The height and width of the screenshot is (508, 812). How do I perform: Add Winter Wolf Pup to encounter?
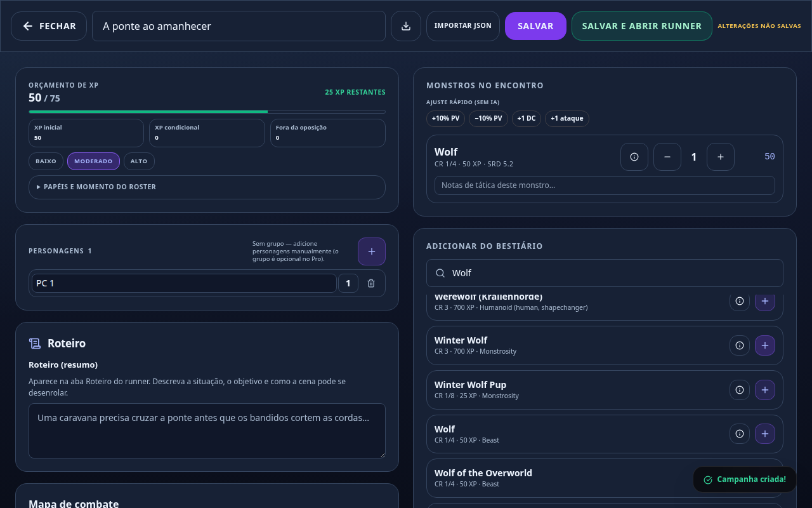coord(765,390)
